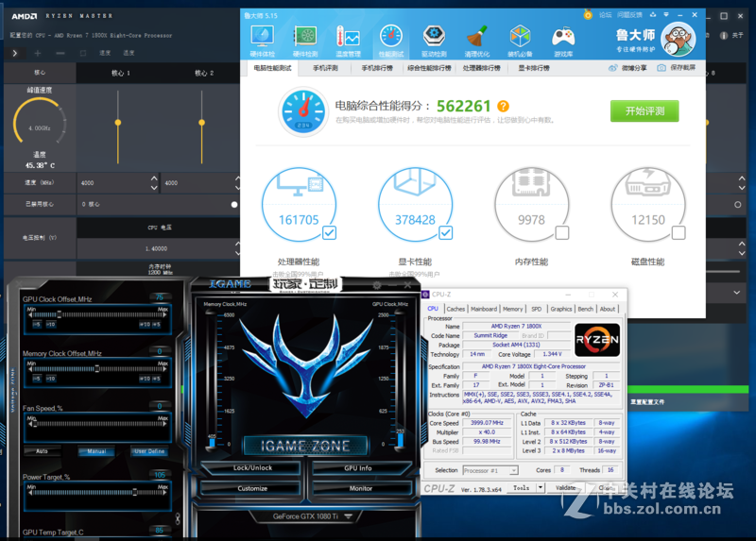Click the iGame Lock/Unlock button
The width and height of the screenshot is (756, 541).
coord(252,467)
